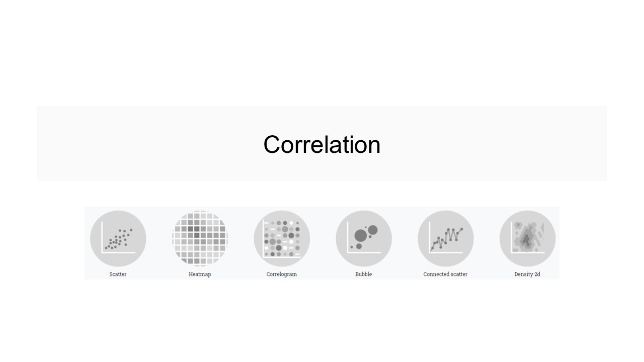Click the dot matrix inside the Correlogram thumbnail
Viewport: 644px width, 362px height.
(x=282, y=238)
